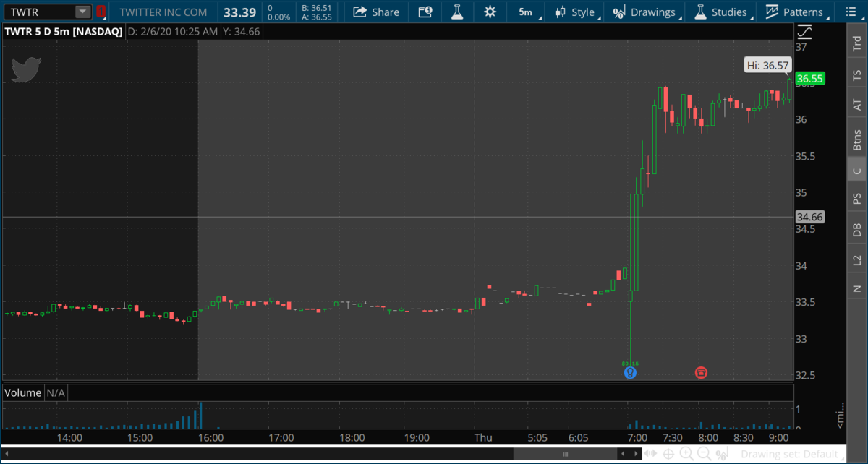Click the TWTR symbol input field

39,12
